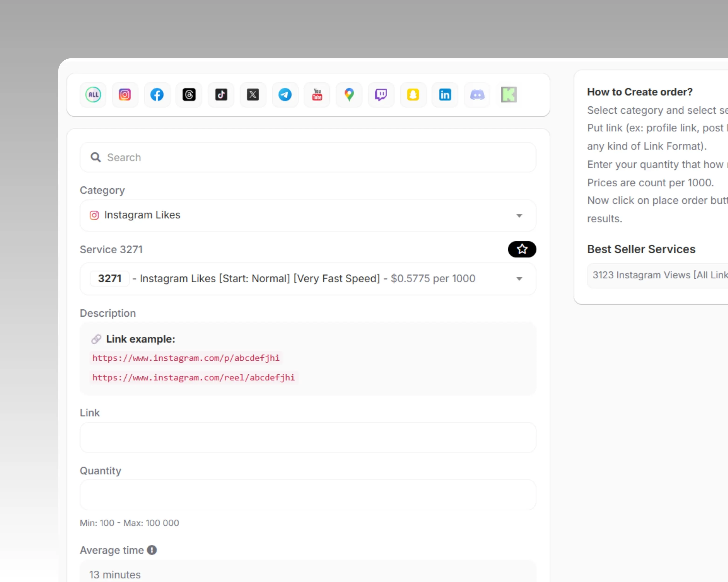Select the ALL platforms filter

click(x=92, y=95)
